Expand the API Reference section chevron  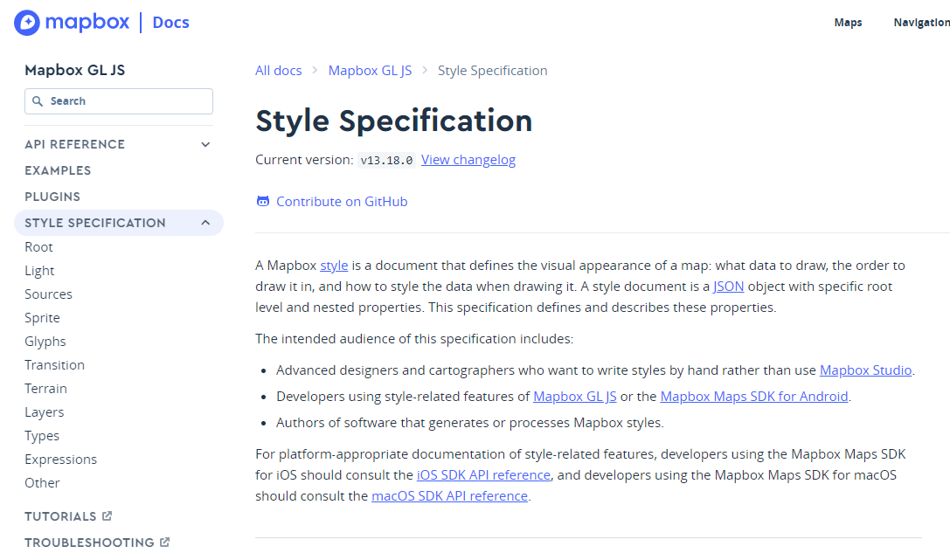point(205,144)
